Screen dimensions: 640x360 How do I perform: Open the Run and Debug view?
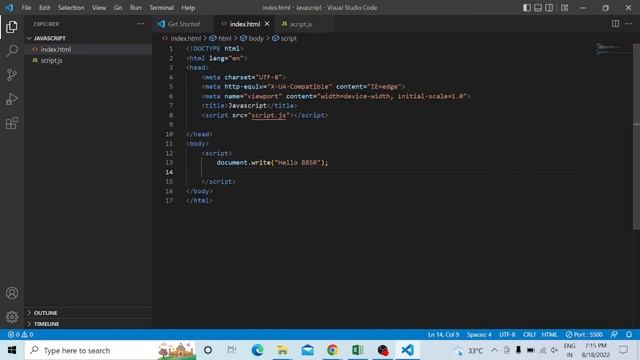click(x=12, y=99)
